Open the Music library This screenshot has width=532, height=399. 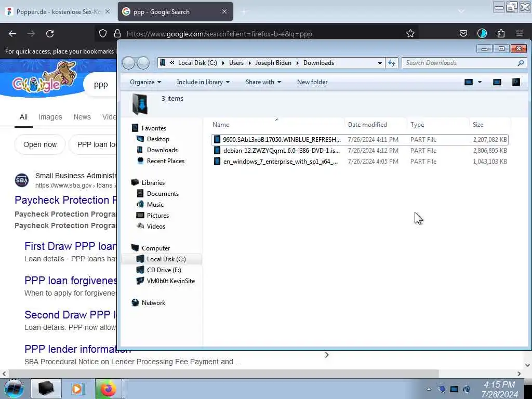point(155,205)
